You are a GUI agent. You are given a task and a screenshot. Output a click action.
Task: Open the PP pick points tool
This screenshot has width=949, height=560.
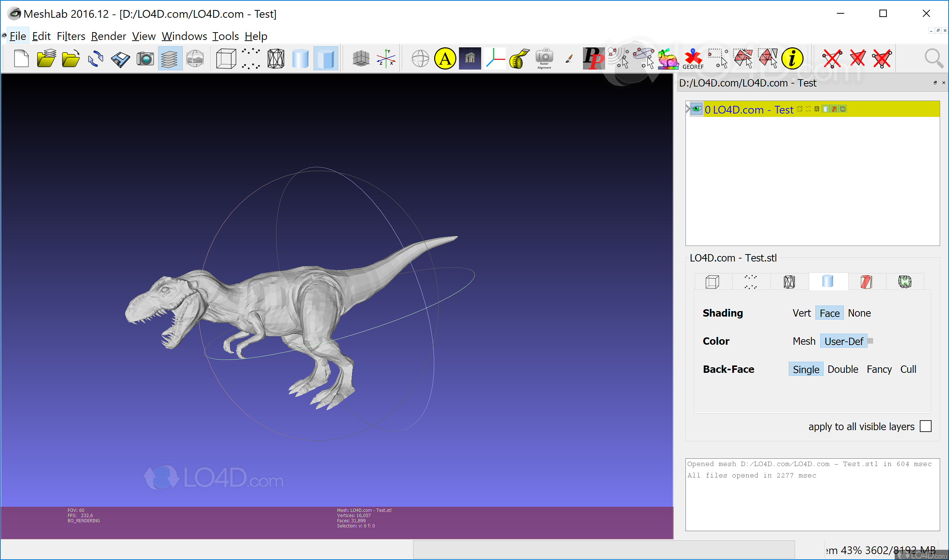(594, 58)
